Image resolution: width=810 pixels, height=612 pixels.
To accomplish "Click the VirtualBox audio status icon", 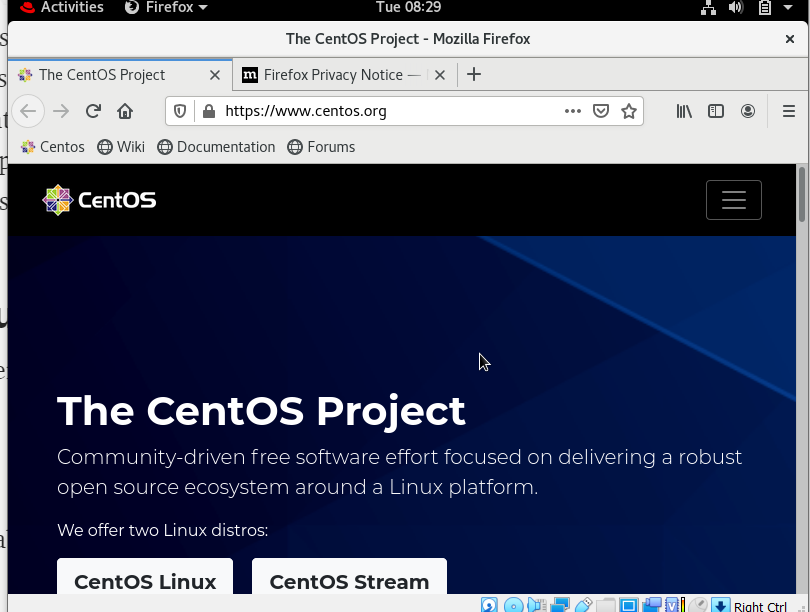I will (x=537, y=605).
